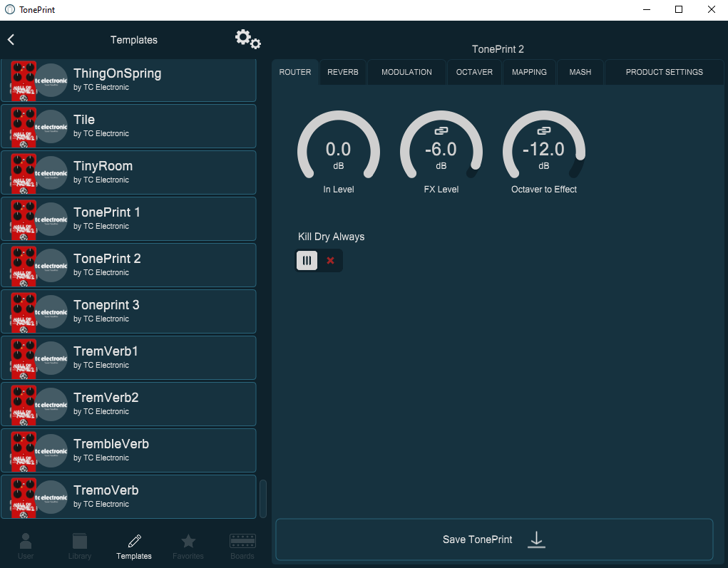Choose the TremoVerb template
Viewport: 728px width, 568px height.
click(x=128, y=497)
